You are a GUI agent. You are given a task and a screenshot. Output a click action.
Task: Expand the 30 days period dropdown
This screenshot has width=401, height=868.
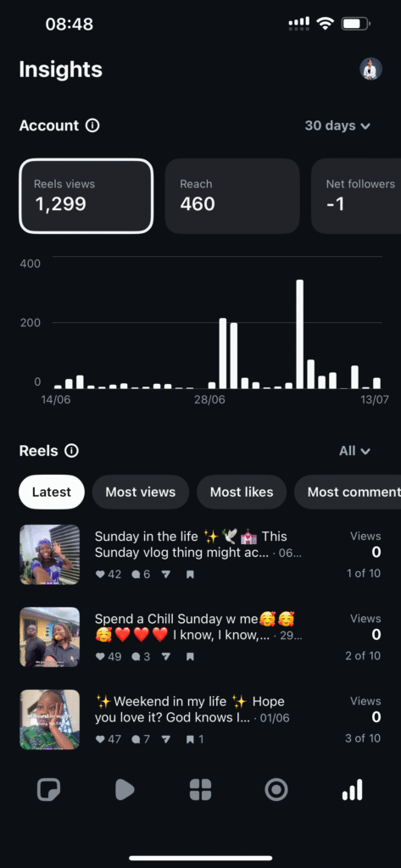337,125
